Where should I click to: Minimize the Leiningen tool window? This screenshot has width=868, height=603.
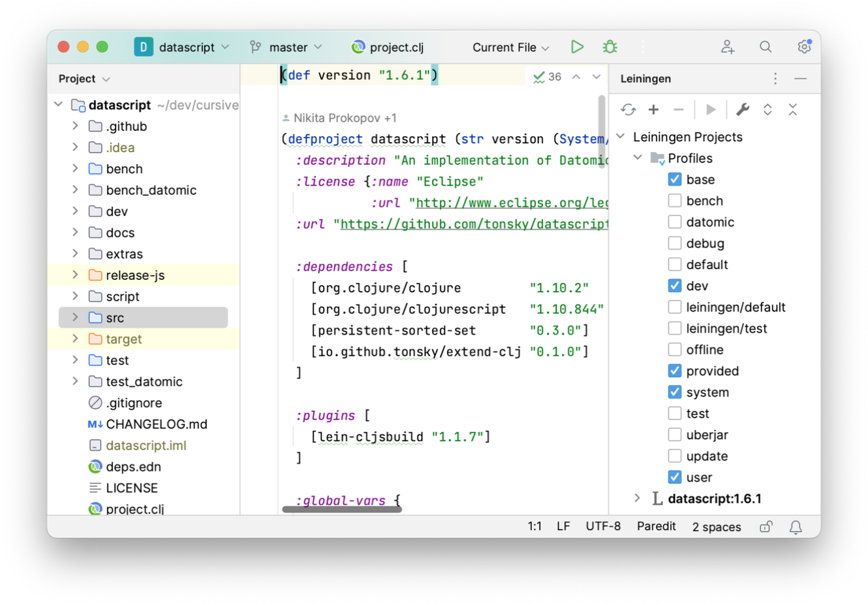coord(800,79)
